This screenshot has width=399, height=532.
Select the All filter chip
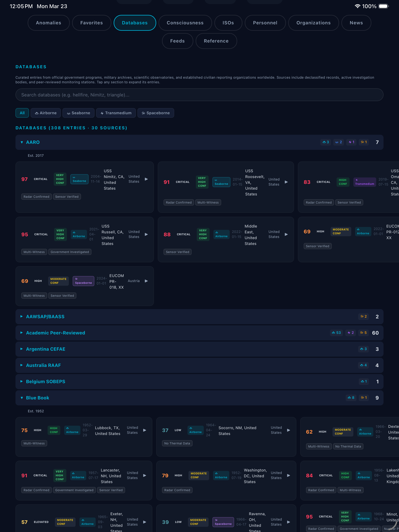[22, 113]
